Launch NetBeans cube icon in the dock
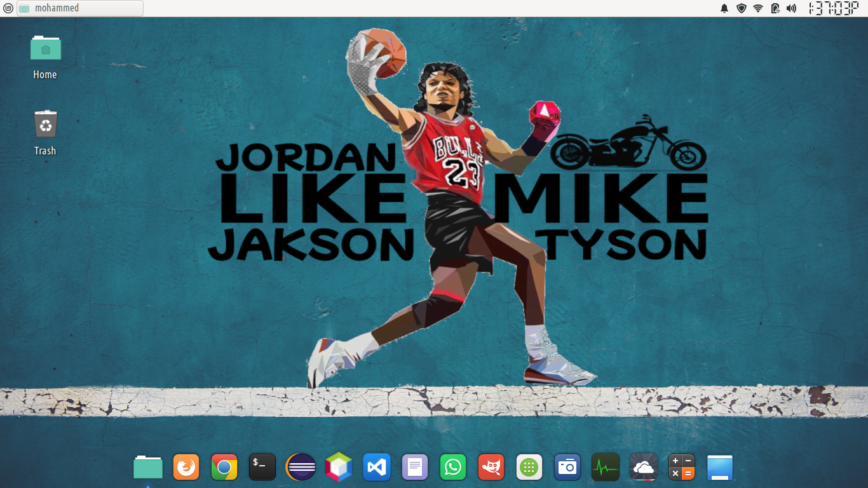Screen dimensions: 868x488 tap(339, 467)
